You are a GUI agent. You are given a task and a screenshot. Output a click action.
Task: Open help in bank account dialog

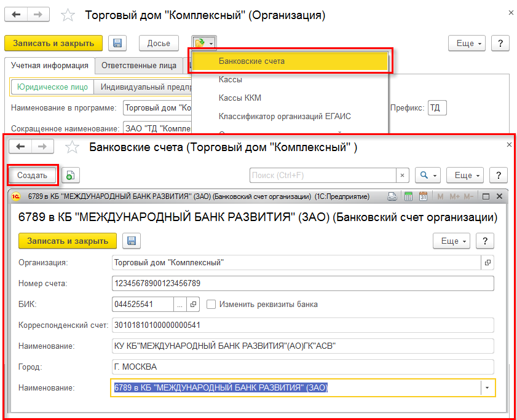tap(485, 241)
